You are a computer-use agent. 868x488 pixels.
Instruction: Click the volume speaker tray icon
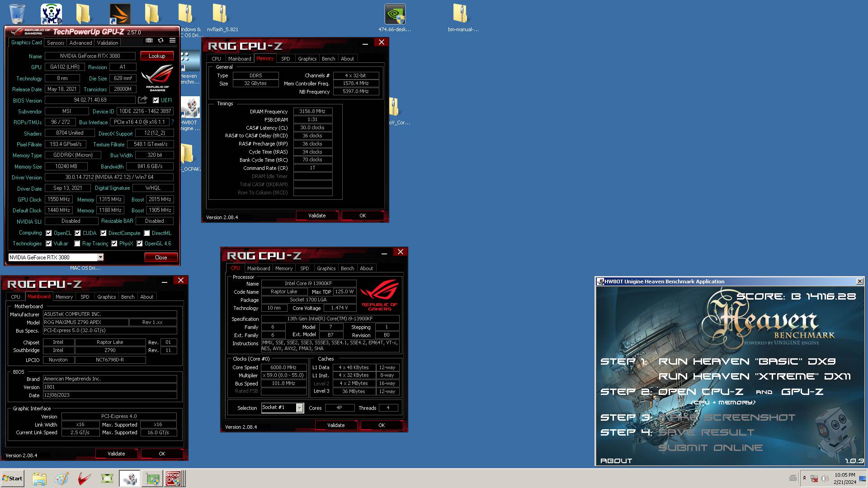coord(825,479)
